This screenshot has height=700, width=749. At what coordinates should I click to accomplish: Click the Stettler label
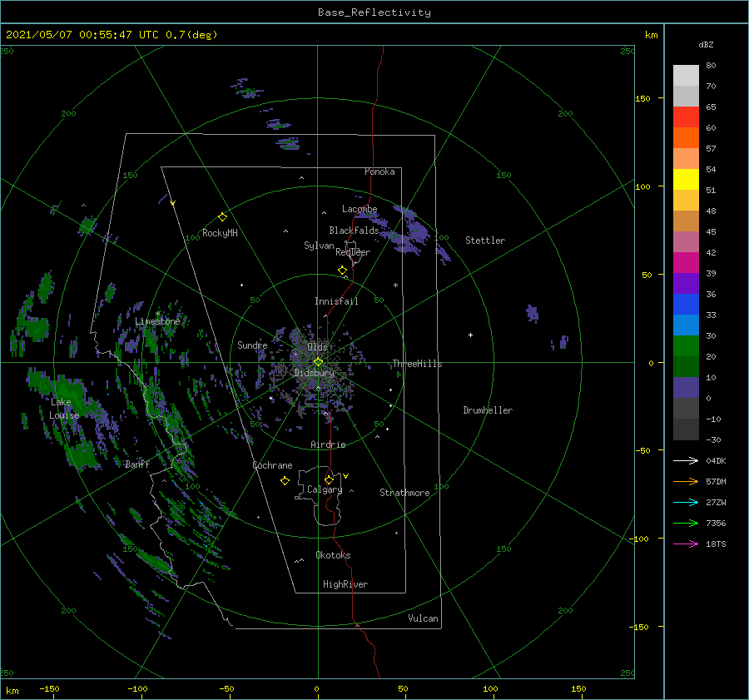coord(485,241)
